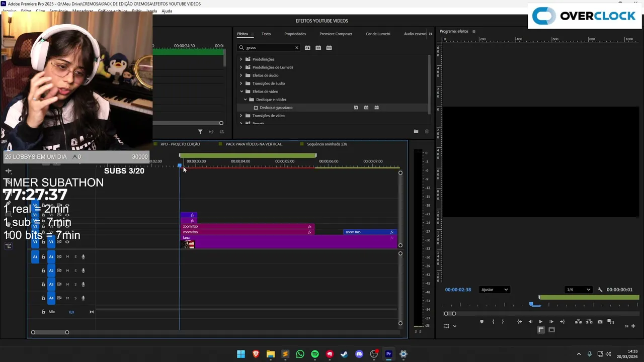Expand the Transições de vídeo folder
The height and width of the screenshot is (362, 644).
[241, 116]
